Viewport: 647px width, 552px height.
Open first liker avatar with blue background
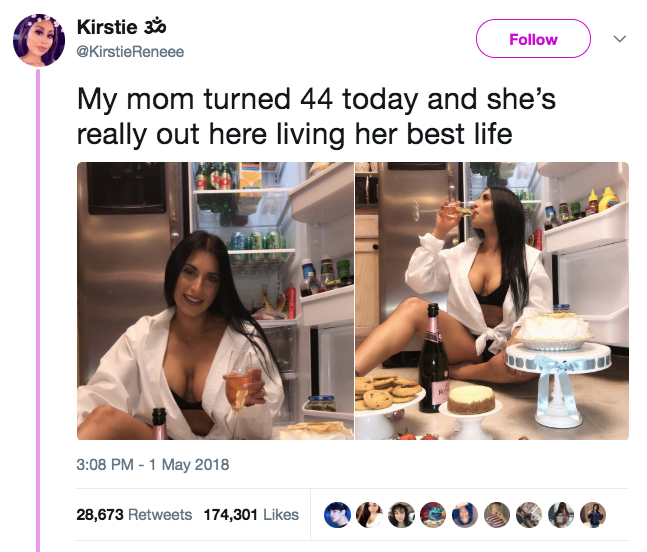pos(337,515)
